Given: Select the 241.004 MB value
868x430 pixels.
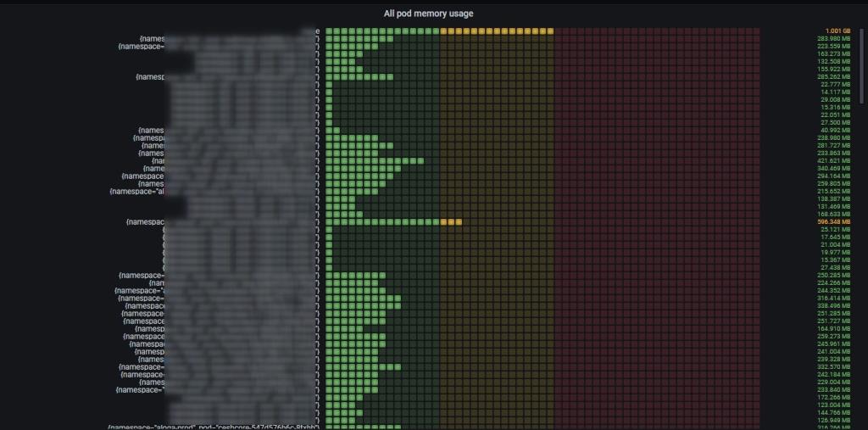Looking at the screenshot, I should click(834, 351).
